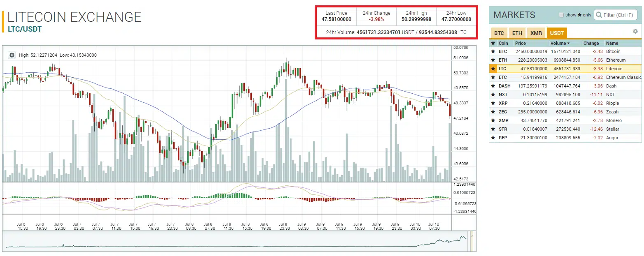Click the DASH price 197.25991179
The height and width of the screenshot is (256, 644).
click(x=532, y=86)
